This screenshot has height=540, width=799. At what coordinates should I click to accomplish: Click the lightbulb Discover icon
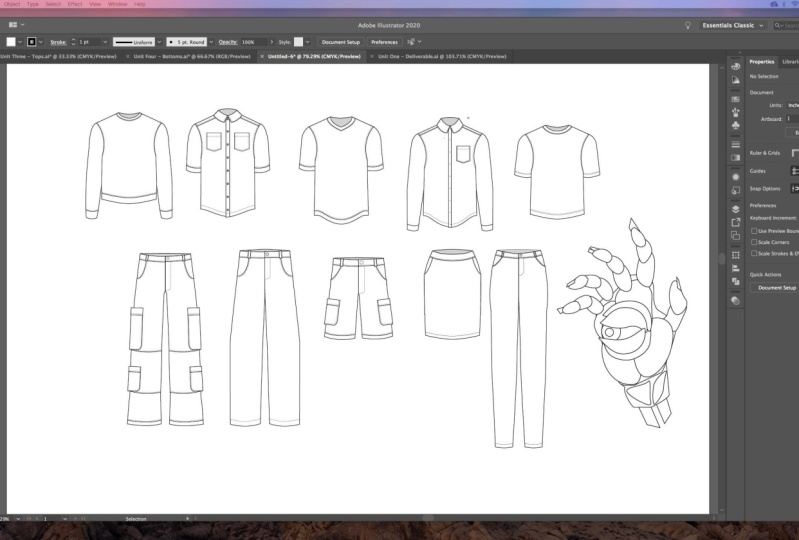687,25
